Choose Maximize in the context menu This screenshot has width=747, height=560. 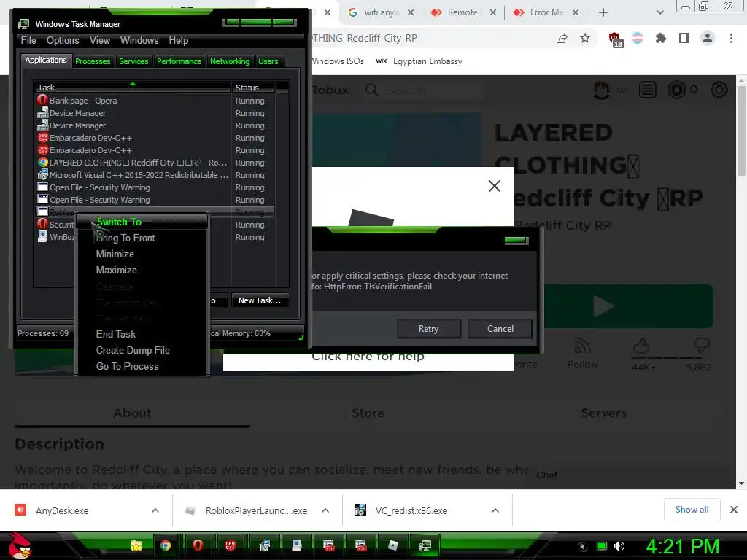pos(142,270)
